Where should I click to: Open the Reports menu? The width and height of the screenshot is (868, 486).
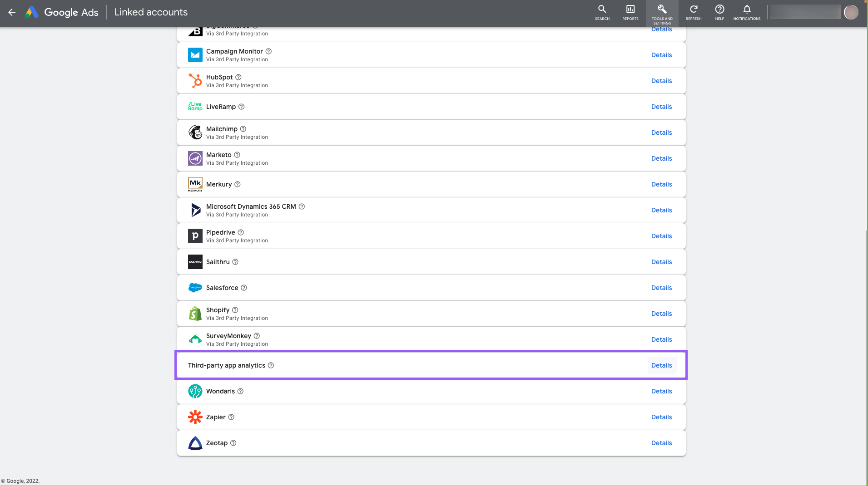tap(630, 13)
